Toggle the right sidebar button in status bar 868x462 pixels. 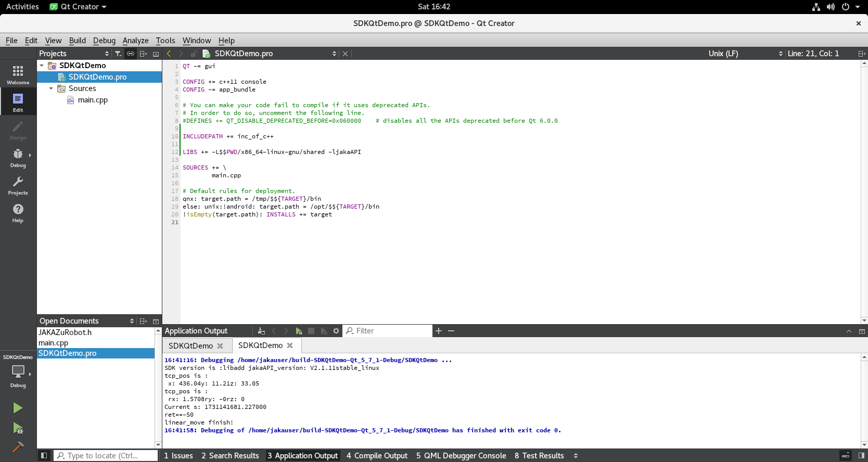[x=861, y=456]
